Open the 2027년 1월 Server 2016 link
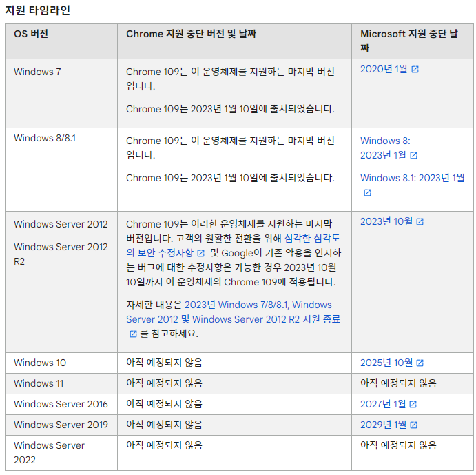This screenshot has width=476, height=475. coord(383,404)
